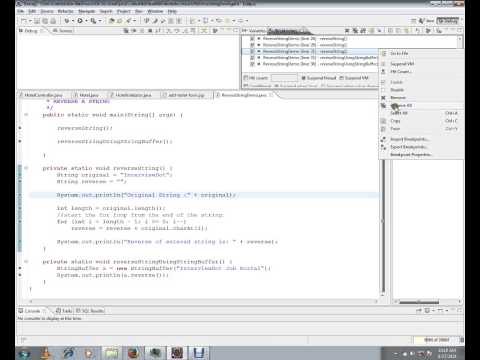
Task: Click the taskbar clock
Action: 447,353
